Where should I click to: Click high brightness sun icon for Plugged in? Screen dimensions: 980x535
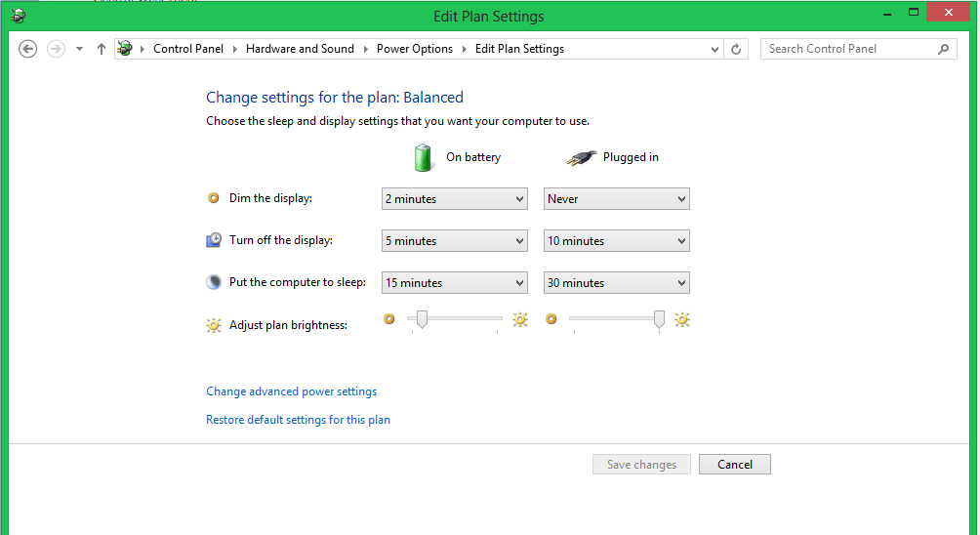[681, 319]
